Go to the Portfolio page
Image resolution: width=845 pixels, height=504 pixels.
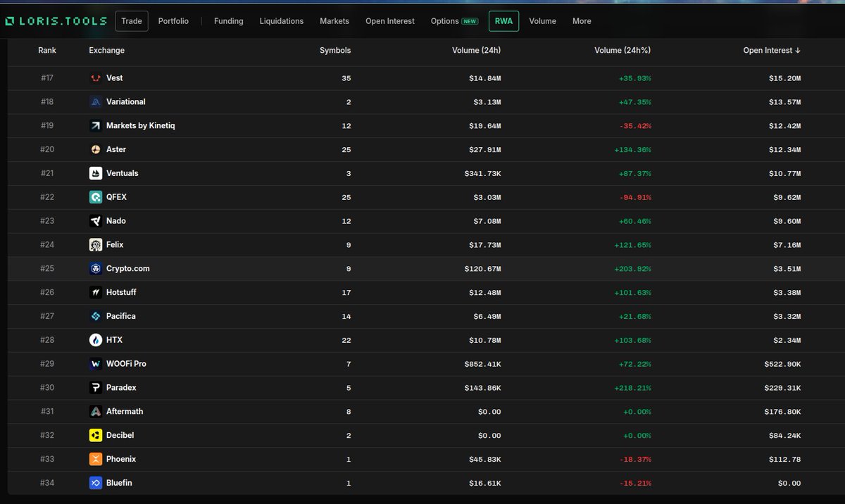pyautogui.click(x=173, y=21)
